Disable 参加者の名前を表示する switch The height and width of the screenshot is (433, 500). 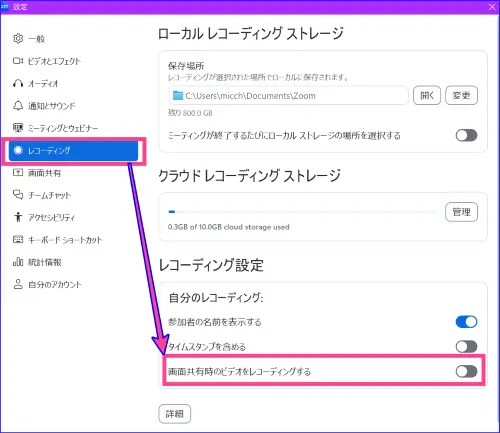point(466,322)
